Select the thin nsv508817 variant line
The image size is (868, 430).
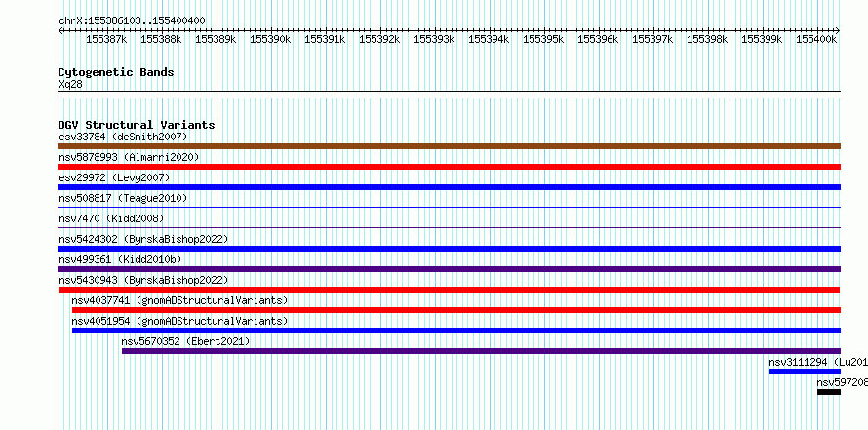click(x=449, y=208)
